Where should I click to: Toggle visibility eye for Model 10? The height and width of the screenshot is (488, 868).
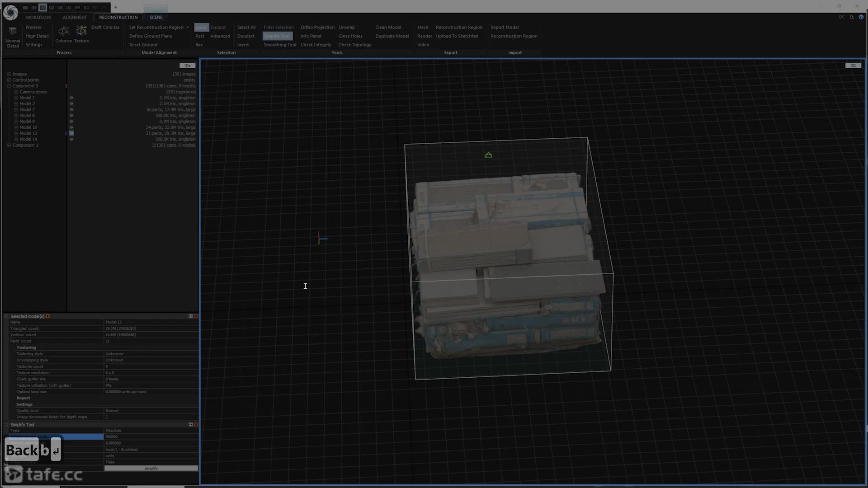tap(71, 127)
